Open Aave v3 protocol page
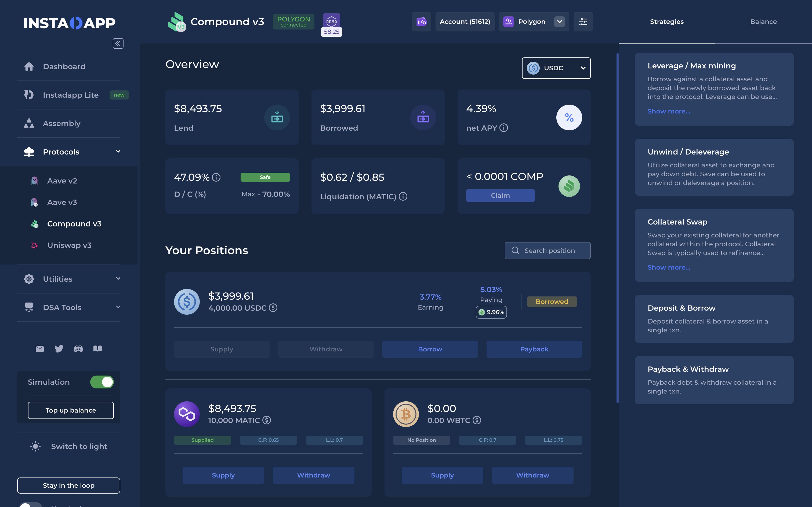Viewport: 812px width, 507px height. coord(62,202)
